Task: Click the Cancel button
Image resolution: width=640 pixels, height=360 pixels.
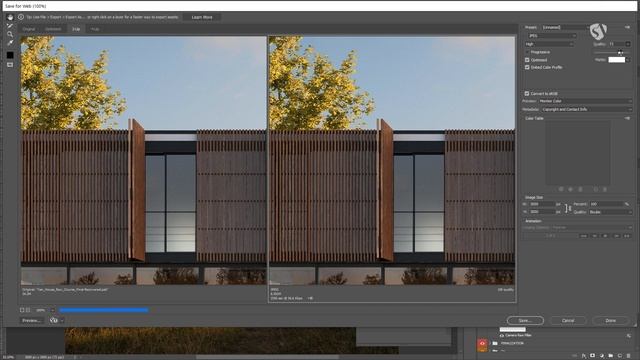Action: click(x=568, y=320)
